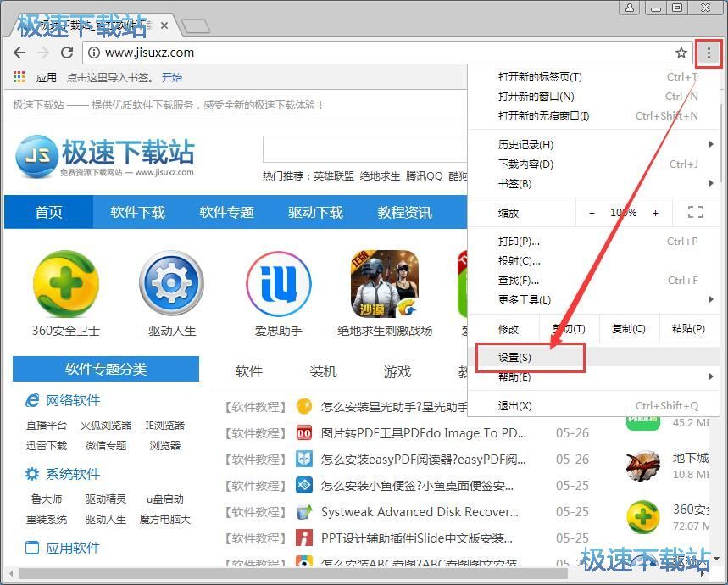Click the site info icon in address bar

click(x=94, y=53)
